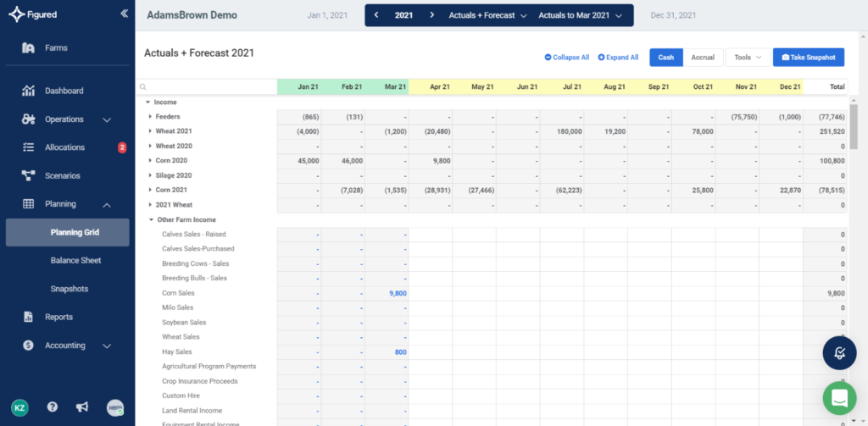Click Wheat 2021 Jul 21 value 180,000
This screenshot has height=426, width=868.
click(569, 131)
